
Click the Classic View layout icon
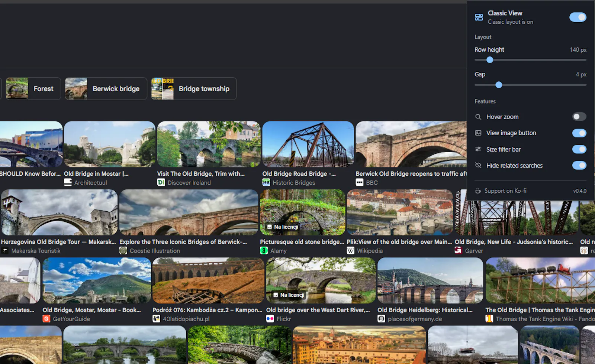tap(479, 17)
